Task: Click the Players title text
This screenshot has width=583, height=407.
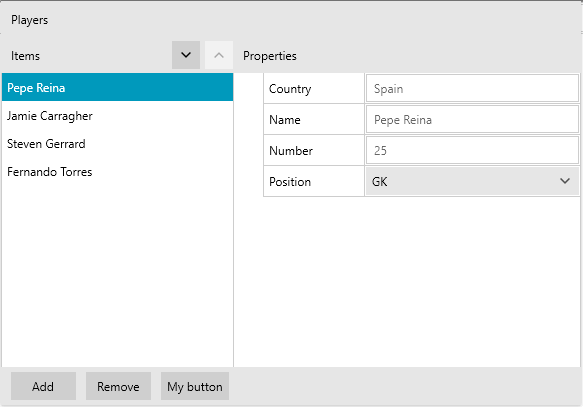Action: 29,20
